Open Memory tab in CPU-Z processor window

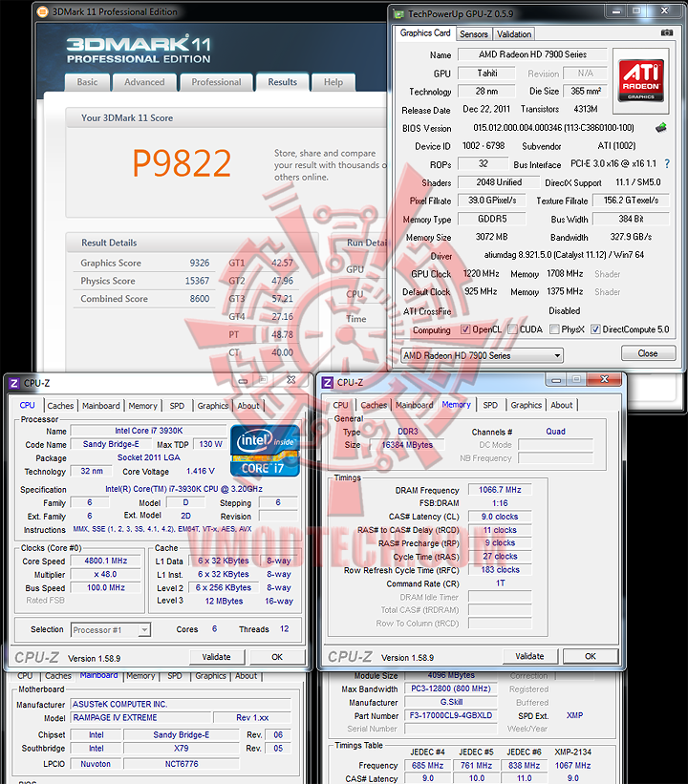[x=142, y=406]
